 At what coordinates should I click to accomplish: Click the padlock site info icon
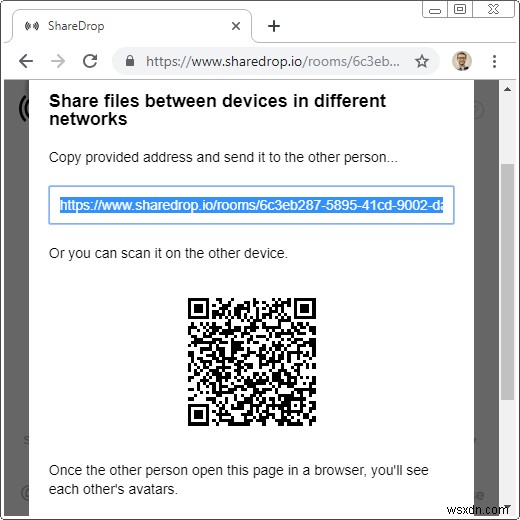130,61
